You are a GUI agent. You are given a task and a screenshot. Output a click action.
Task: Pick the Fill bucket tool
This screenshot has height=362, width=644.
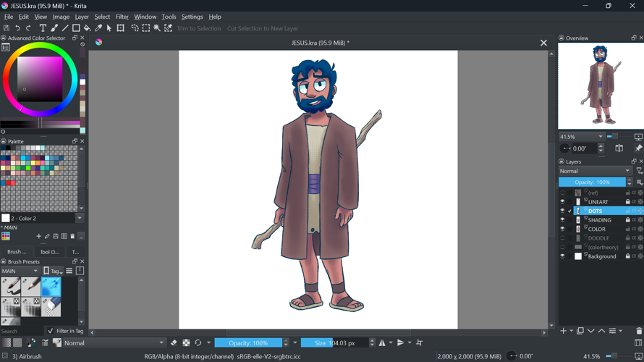(88, 28)
